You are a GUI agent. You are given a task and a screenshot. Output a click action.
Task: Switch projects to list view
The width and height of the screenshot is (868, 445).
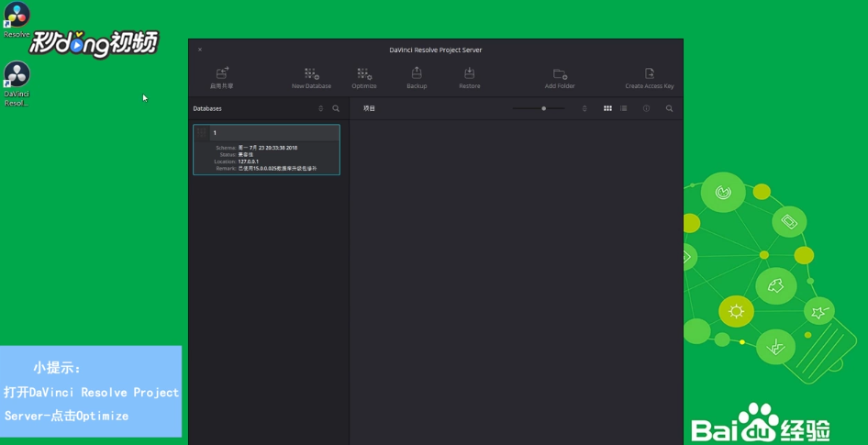[623, 108]
